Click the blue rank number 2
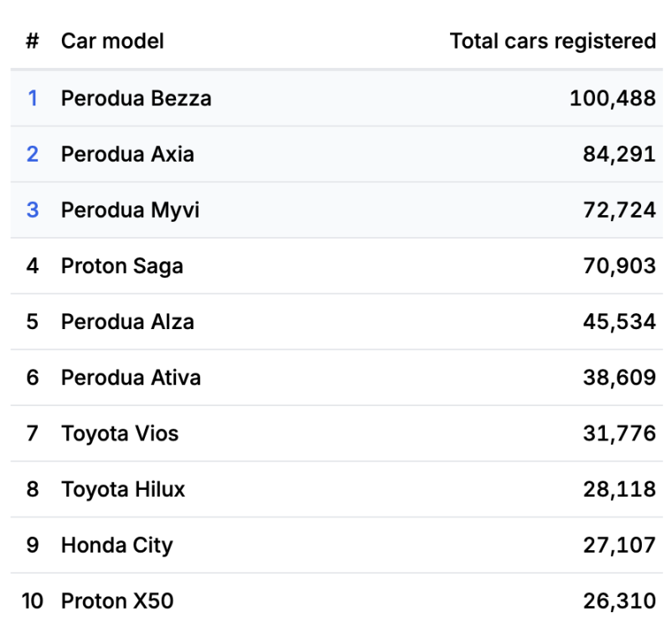 point(33,154)
